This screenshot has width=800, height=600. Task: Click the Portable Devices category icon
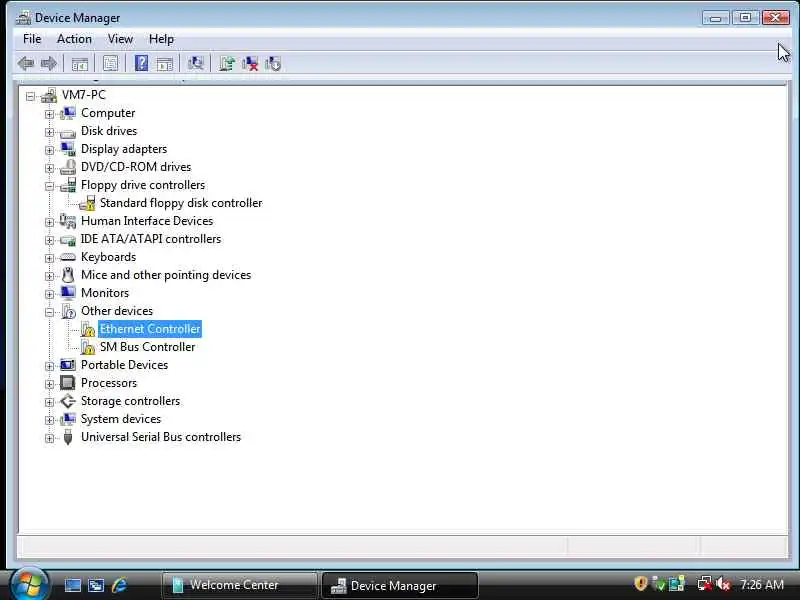point(68,365)
